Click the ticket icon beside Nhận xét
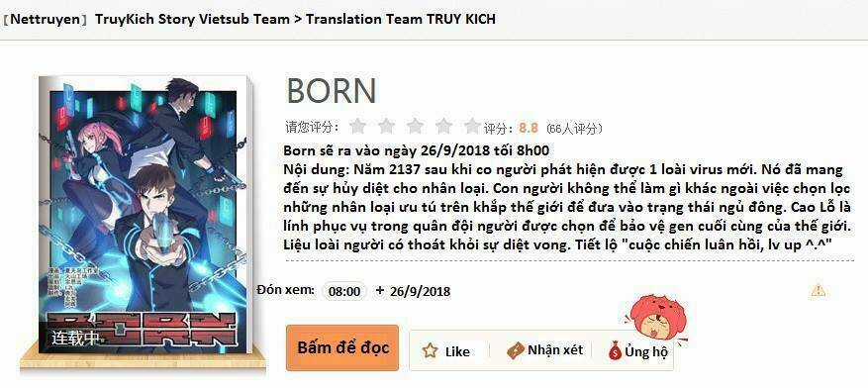The image size is (868, 388). click(x=516, y=350)
